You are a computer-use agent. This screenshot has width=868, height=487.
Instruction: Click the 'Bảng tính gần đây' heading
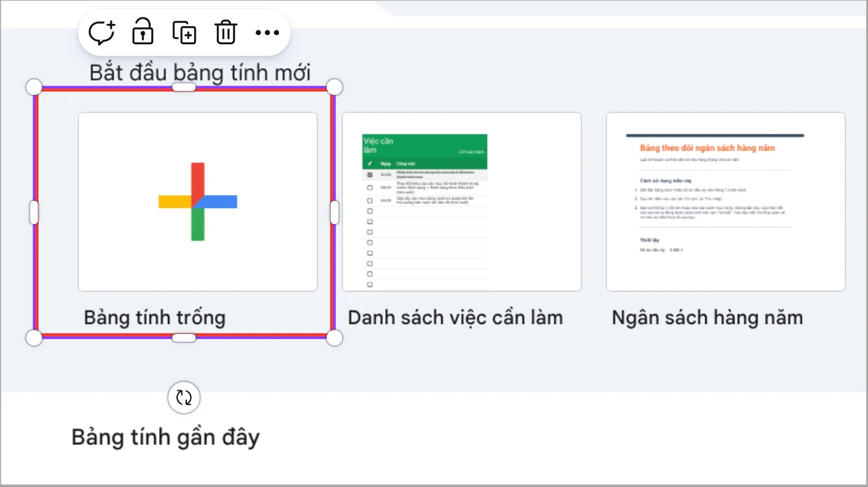pos(165,437)
